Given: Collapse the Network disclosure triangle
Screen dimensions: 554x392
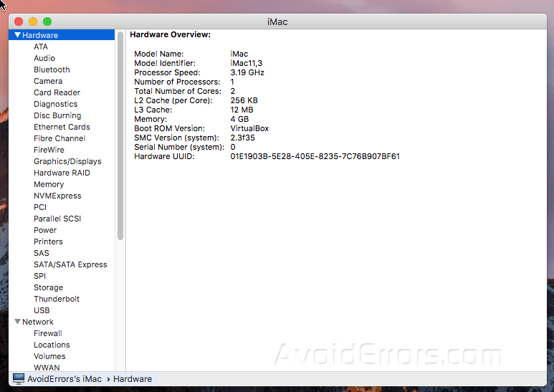Looking at the screenshot, I should coord(17,322).
